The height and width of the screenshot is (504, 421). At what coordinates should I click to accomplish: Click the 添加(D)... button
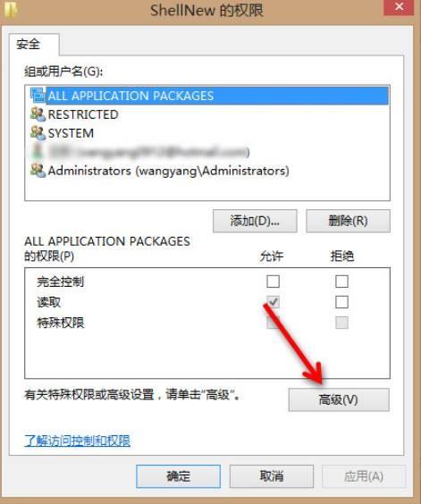[255, 221]
